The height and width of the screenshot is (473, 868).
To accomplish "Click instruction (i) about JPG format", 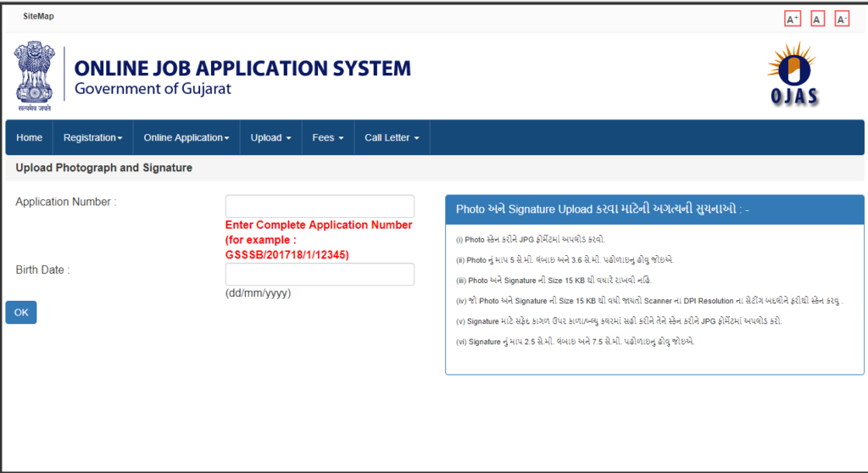I will (531, 240).
